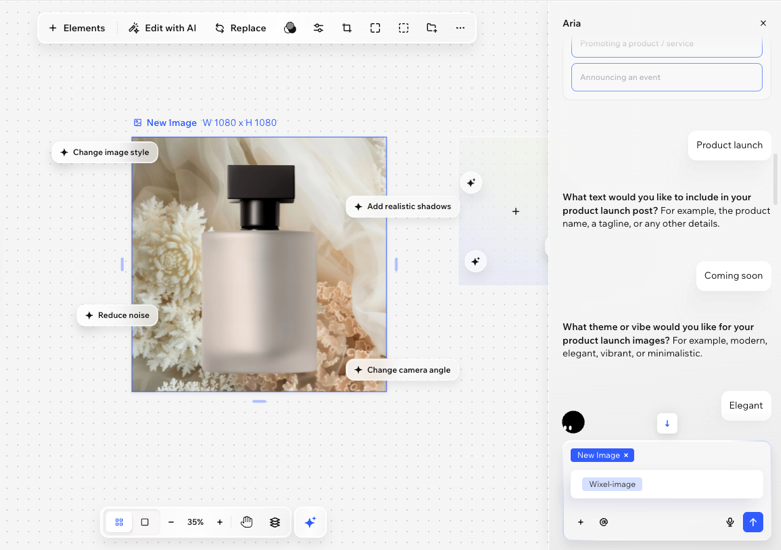The height and width of the screenshot is (550, 781).
Task: Open the adjustments sliders icon
Action: click(x=318, y=28)
